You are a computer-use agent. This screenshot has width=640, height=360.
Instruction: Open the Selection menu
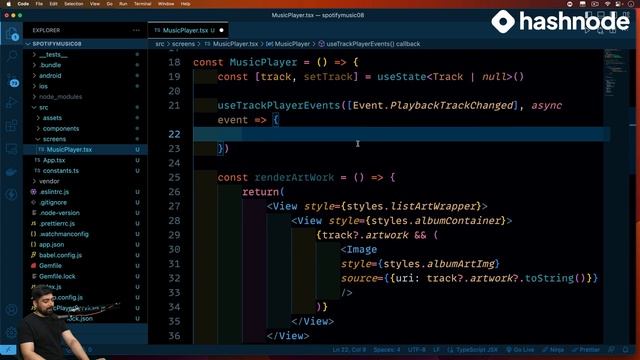74,4
